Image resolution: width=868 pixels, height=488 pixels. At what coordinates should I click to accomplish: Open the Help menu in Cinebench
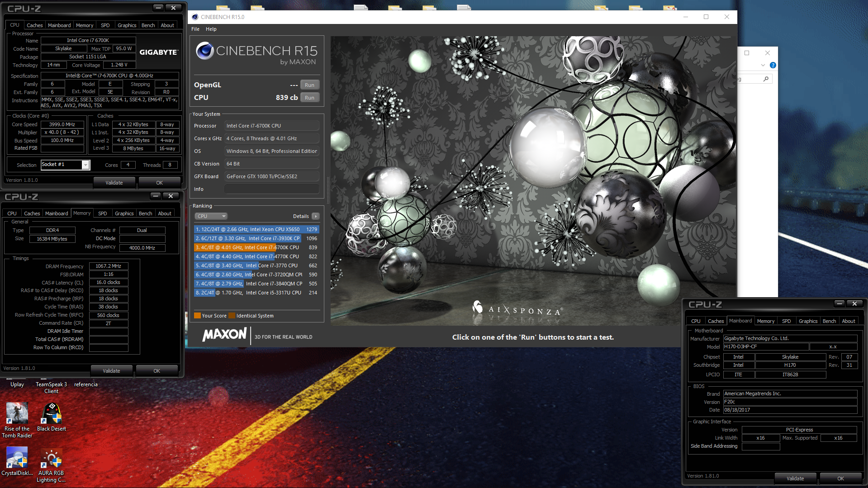click(x=211, y=29)
